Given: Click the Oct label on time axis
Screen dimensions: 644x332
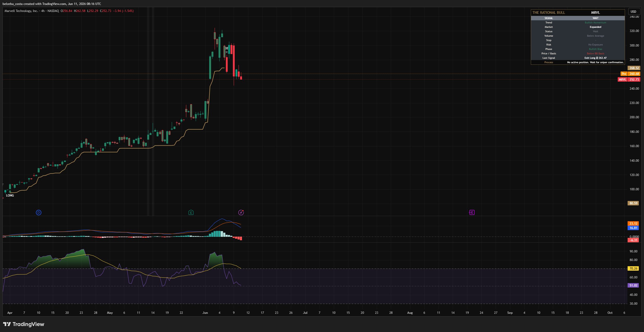Looking at the screenshot, I should pos(610,313).
